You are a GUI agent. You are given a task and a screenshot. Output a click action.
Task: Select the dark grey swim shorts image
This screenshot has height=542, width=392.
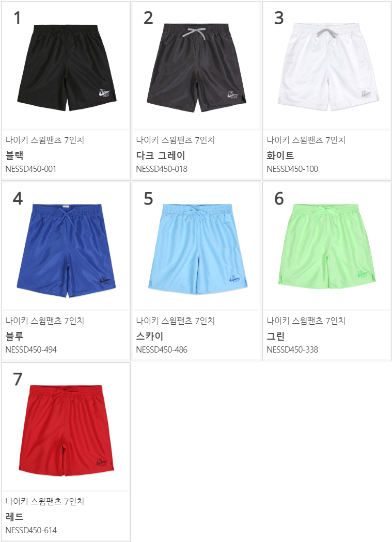pos(197,68)
